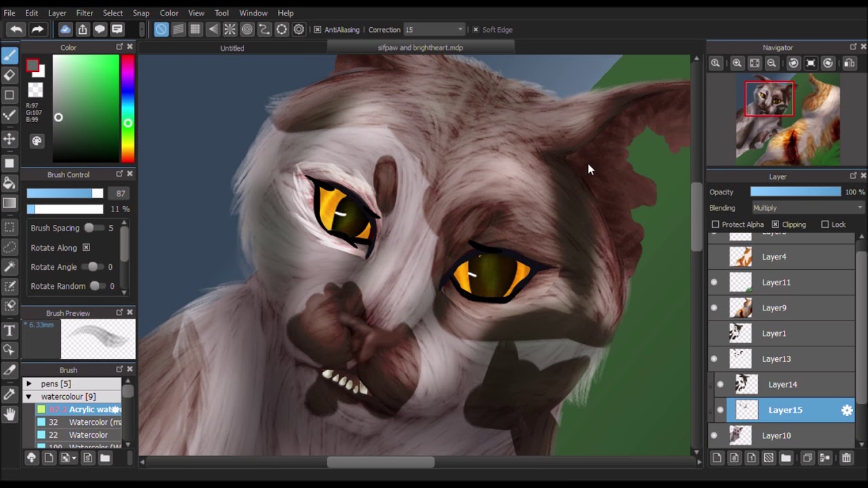Open snap settings gear
Viewport: 868px width, 488px height.
pyautogui.click(x=298, y=29)
